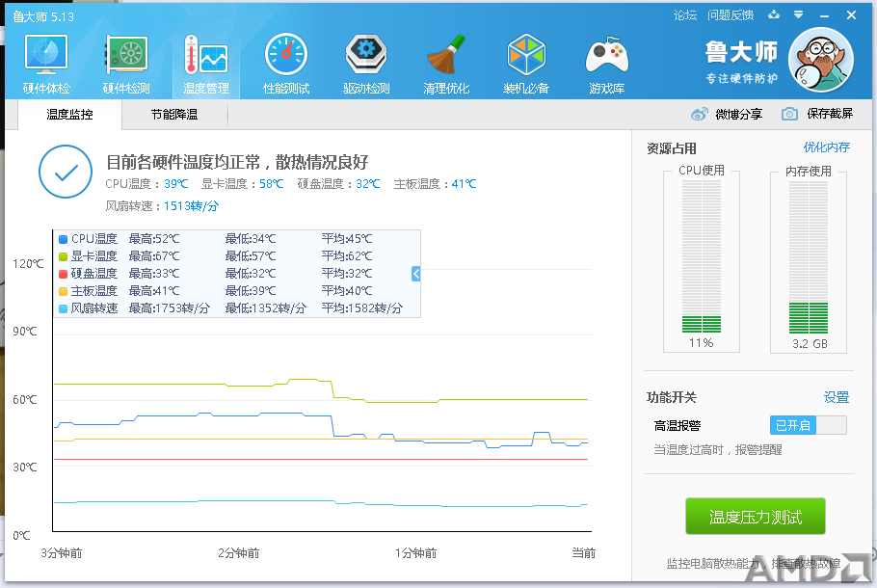Click the CPU温度 39℃ value
Viewport: 877px width, 588px height.
(176, 183)
